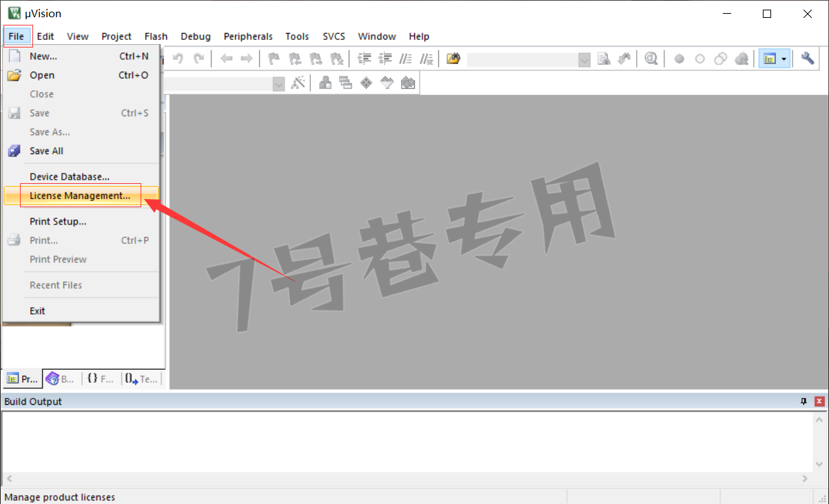
Task: Select Save All in File menu
Action: pyautogui.click(x=81, y=151)
